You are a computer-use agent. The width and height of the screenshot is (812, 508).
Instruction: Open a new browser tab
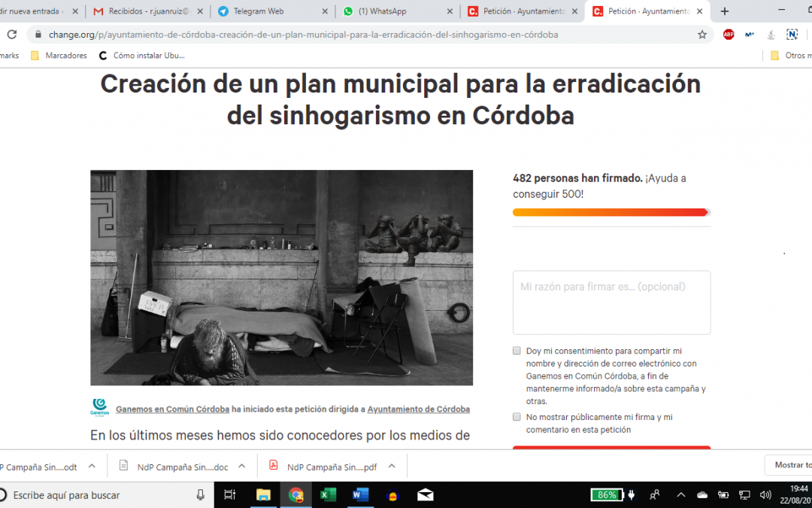(x=725, y=11)
